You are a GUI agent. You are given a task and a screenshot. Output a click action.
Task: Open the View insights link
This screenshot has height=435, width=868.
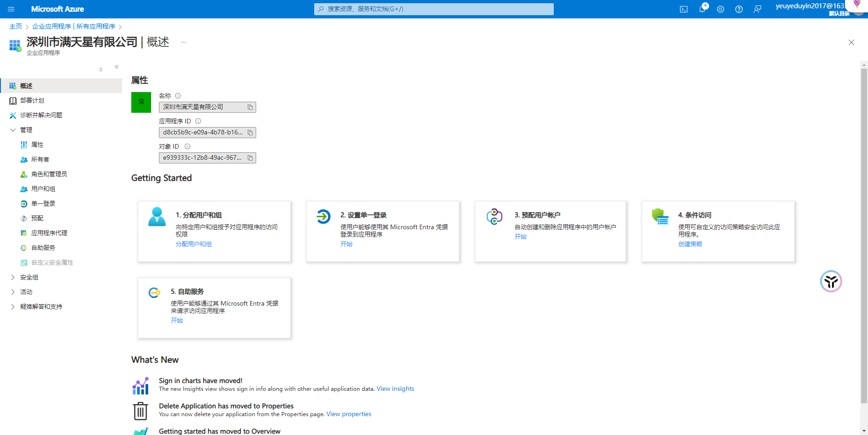tap(395, 389)
